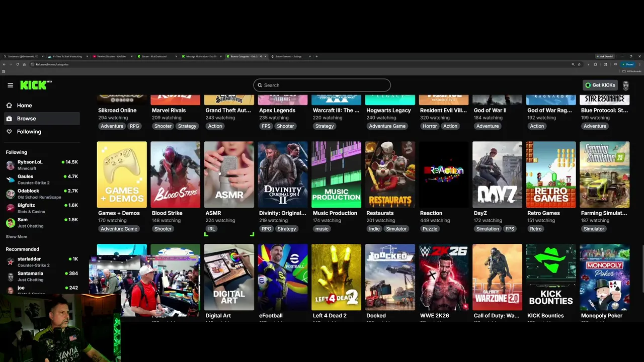Click the RPG tag under Silkroad Online

point(134,126)
